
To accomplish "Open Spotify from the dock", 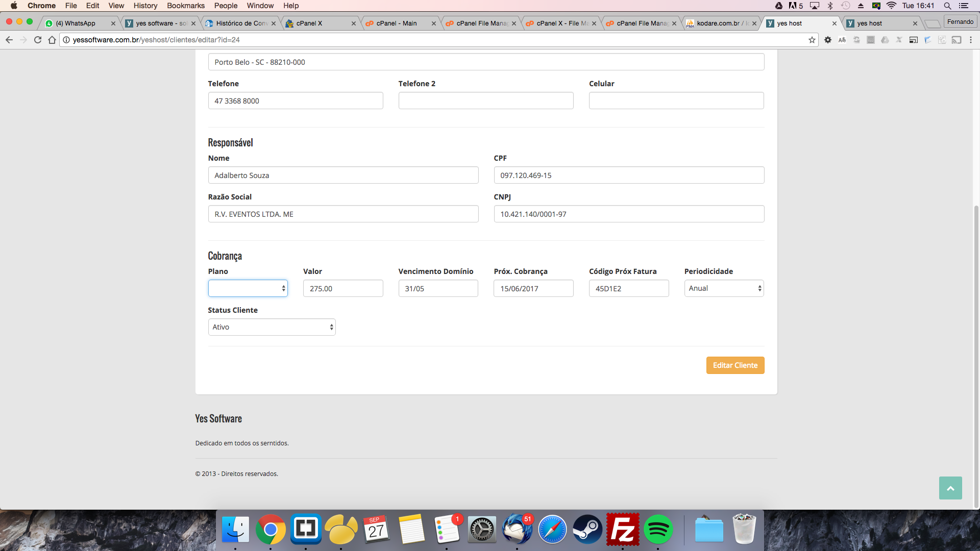I will [x=657, y=530].
